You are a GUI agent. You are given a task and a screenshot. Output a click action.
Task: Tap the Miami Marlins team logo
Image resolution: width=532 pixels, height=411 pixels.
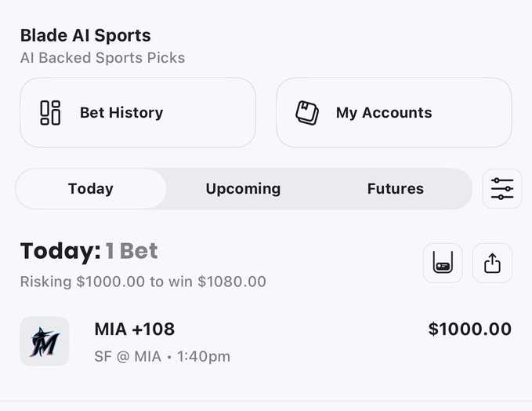(x=45, y=341)
